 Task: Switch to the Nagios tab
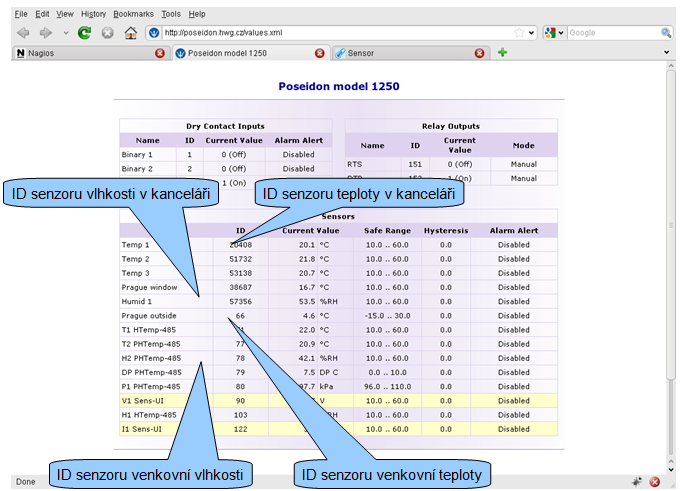pos(90,53)
